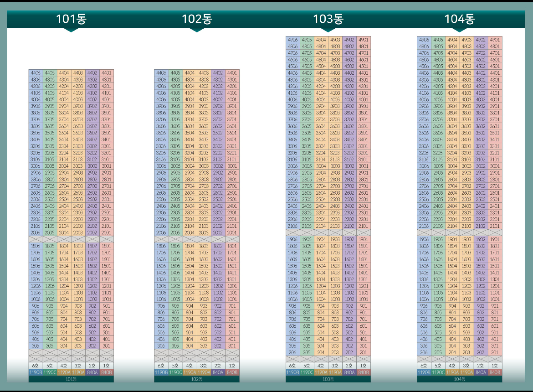The height and width of the screenshot is (392, 533).
Task: Select unit 4401 in building 102동
Action: tap(232, 72)
